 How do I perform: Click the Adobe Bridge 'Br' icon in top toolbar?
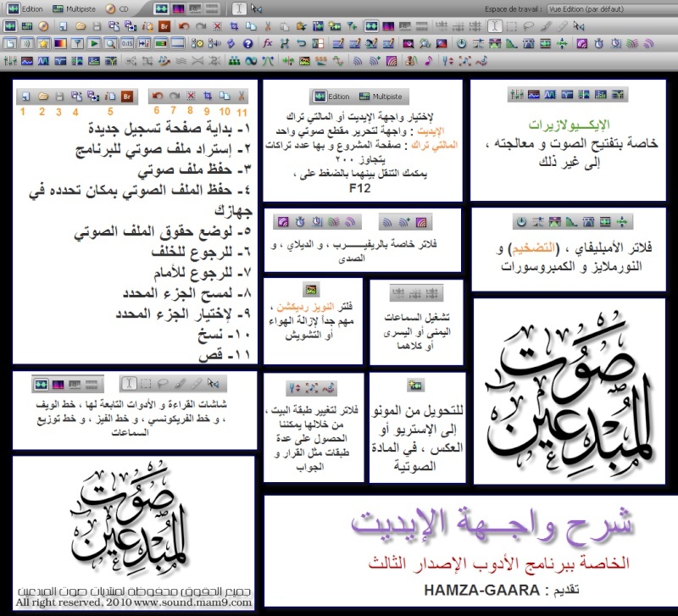164,26
